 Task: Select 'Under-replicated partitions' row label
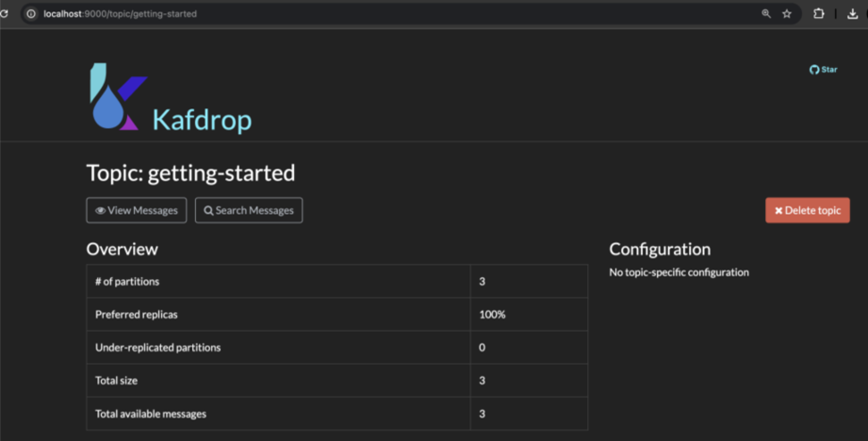click(x=157, y=348)
